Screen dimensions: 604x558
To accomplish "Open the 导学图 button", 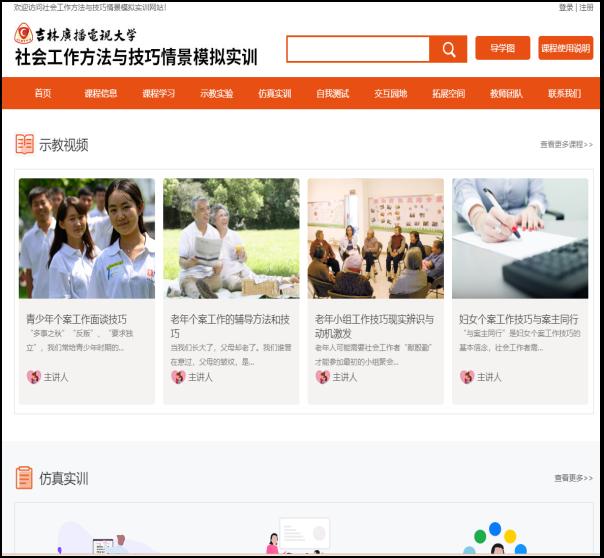I will pos(502,48).
